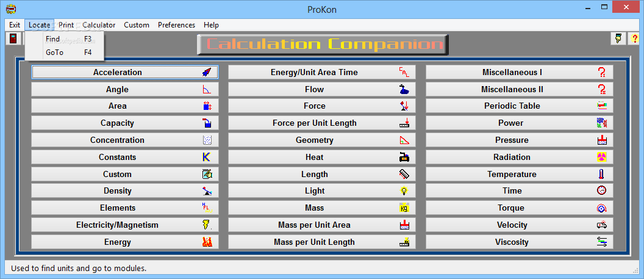Click the K icon beside Constants
Screen dimensions: 644x279
[x=207, y=157]
